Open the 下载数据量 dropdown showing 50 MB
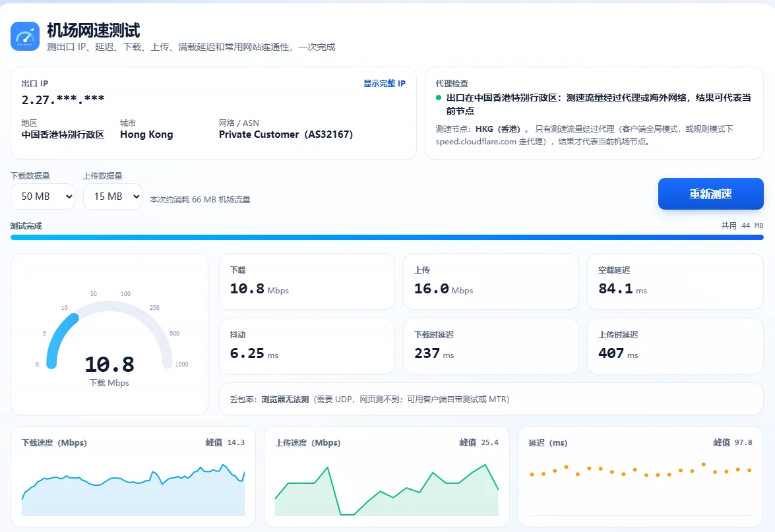This screenshot has width=775, height=532. [42, 196]
